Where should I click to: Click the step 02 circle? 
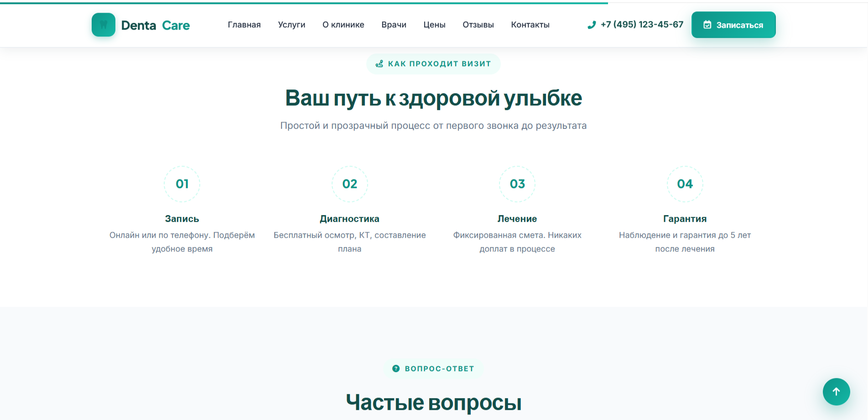(x=349, y=184)
